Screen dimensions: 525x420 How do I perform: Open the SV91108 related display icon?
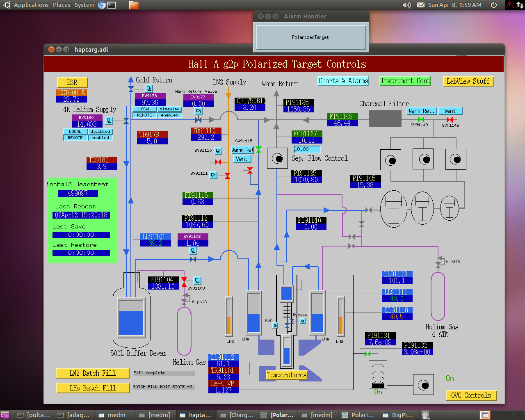(197, 281)
